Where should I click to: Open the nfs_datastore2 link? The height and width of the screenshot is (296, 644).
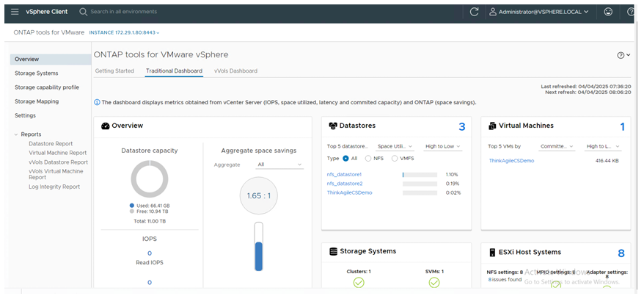click(x=345, y=184)
